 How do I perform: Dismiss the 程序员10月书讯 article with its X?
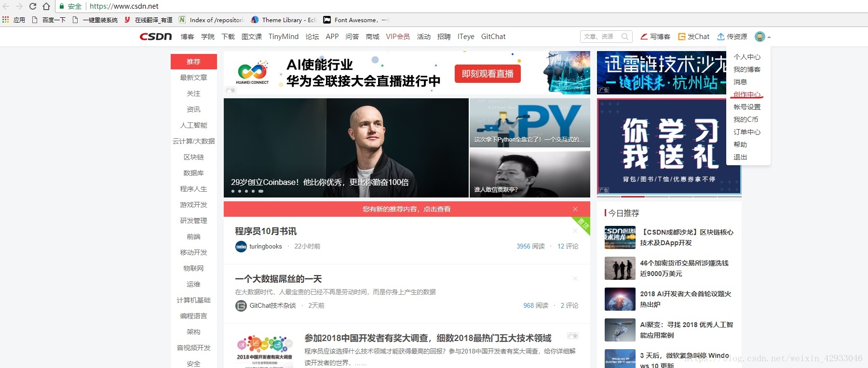[575, 231]
